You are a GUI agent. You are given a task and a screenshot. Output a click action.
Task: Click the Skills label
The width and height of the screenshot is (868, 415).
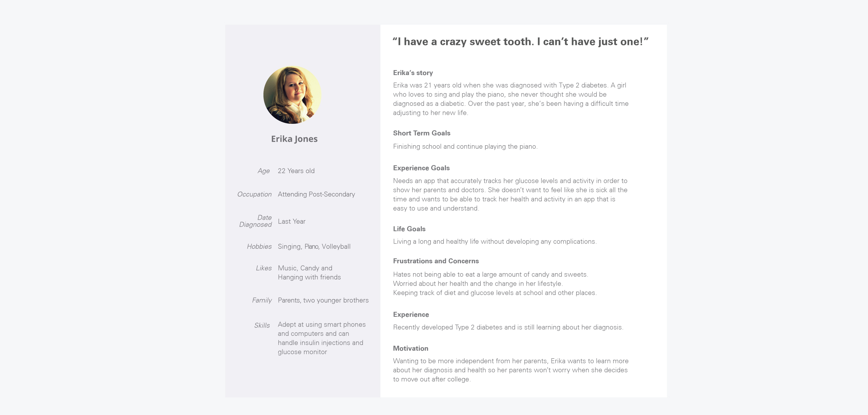coord(262,325)
